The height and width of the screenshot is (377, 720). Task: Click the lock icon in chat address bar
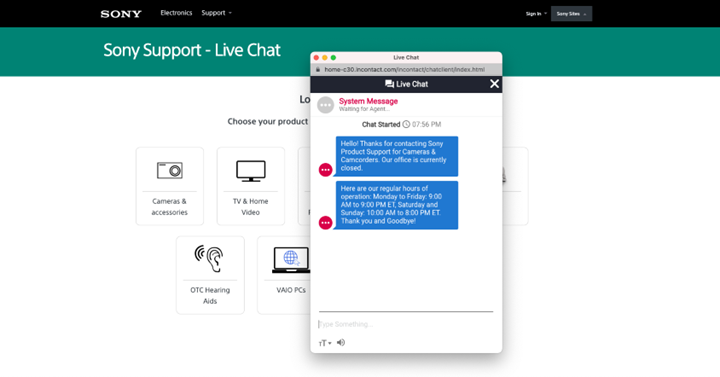[x=318, y=69]
